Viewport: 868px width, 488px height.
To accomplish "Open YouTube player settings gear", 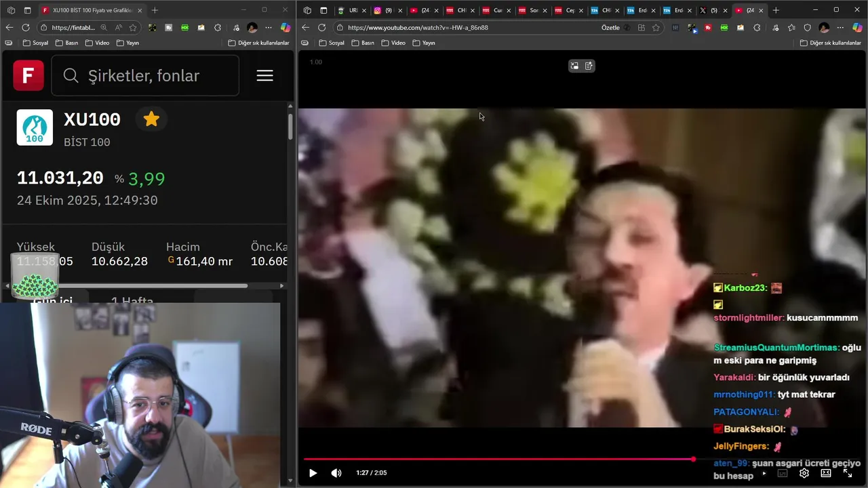I will tap(804, 473).
